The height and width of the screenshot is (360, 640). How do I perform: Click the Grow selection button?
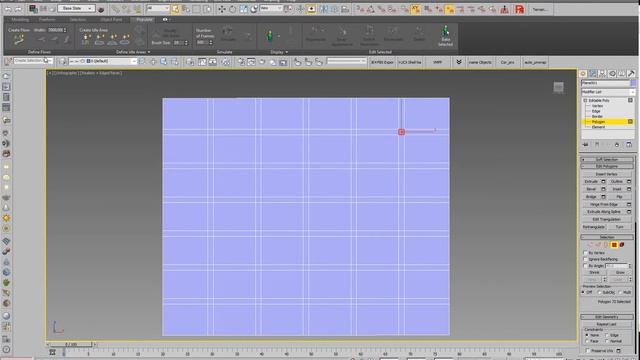point(620,273)
